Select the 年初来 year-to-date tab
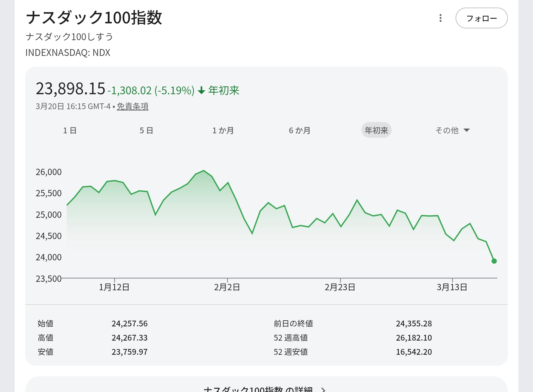 tap(376, 130)
